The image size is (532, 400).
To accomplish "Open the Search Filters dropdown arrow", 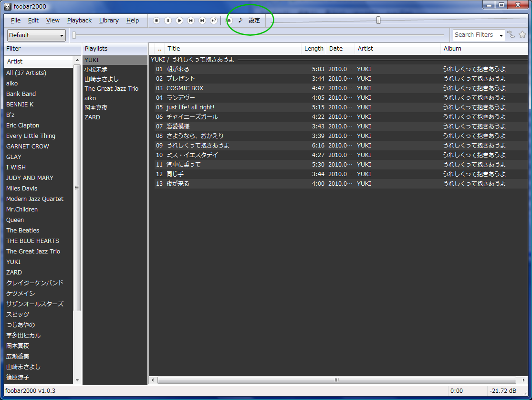I will [x=501, y=35].
